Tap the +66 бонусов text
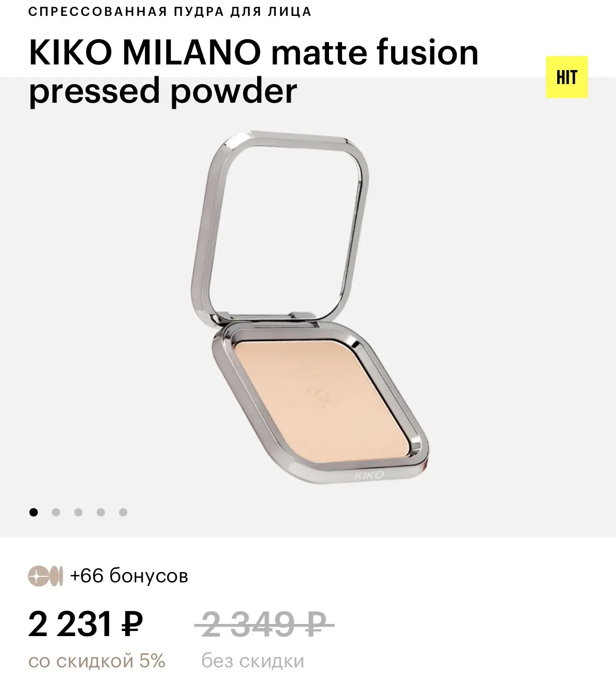Viewport: 616px width, 687px height. pyautogui.click(x=129, y=576)
